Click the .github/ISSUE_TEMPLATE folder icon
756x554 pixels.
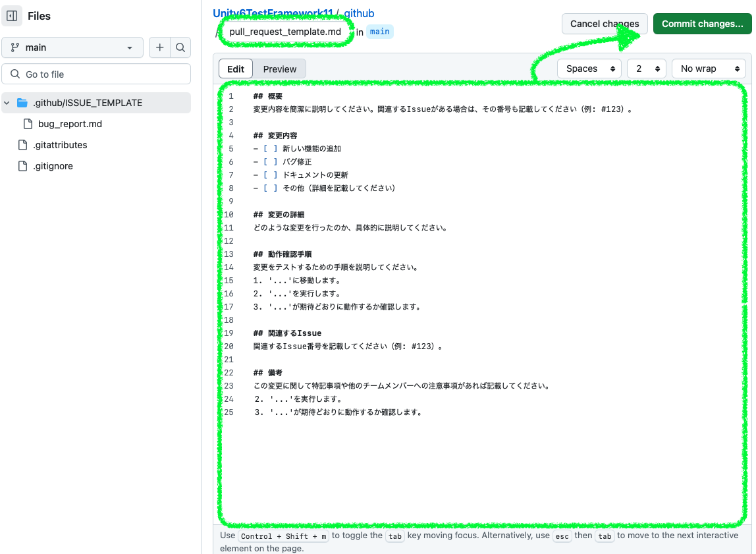[22, 103]
